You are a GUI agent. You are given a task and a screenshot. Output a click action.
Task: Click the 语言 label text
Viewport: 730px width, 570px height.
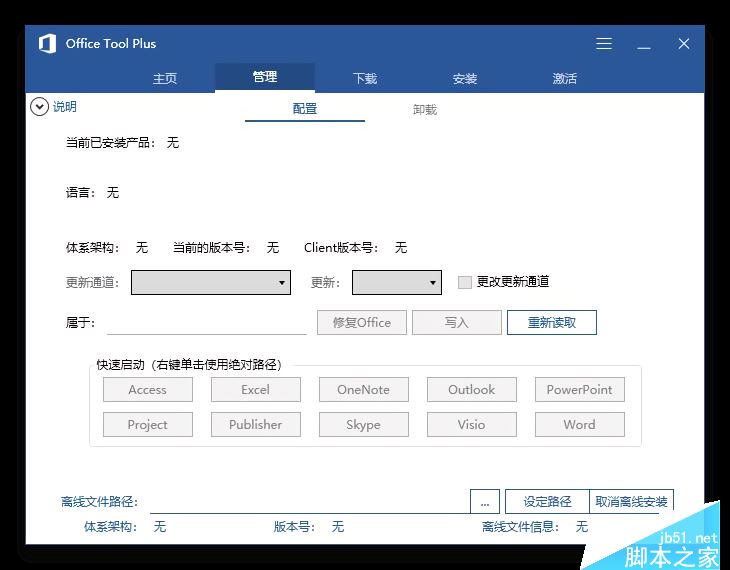pyautogui.click(x=80, y=192)
